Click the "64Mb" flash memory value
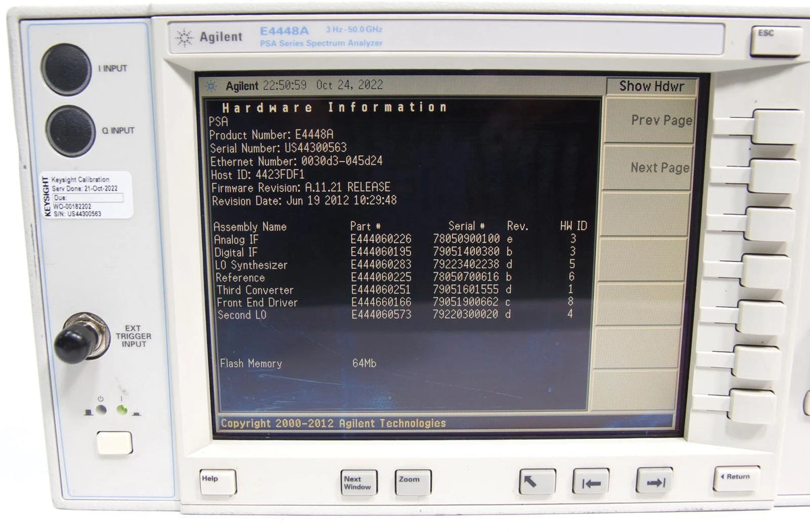 pos(364,364)
